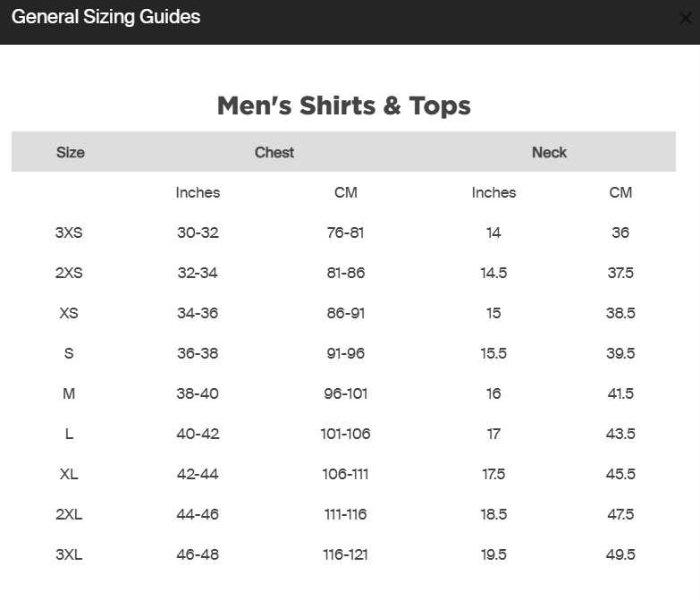The image size is (700, 600).
Task: Click the XL size row label
Action: tap(69, 474)
